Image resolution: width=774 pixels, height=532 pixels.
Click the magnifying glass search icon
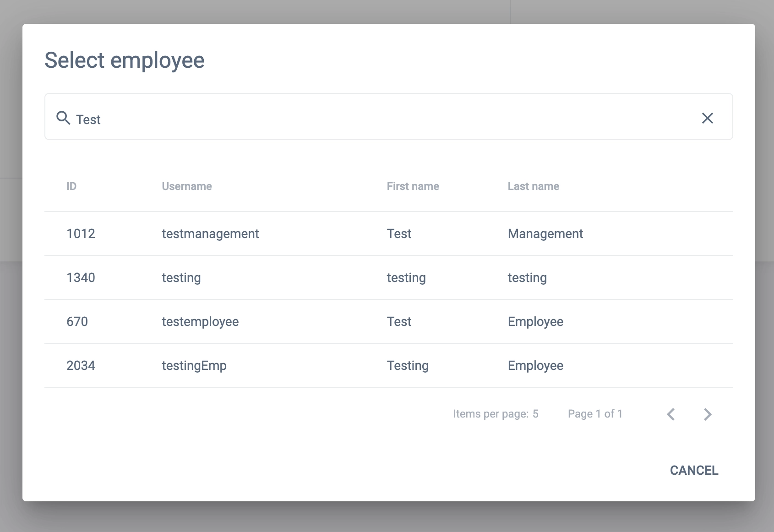click(x=63, y=118)
